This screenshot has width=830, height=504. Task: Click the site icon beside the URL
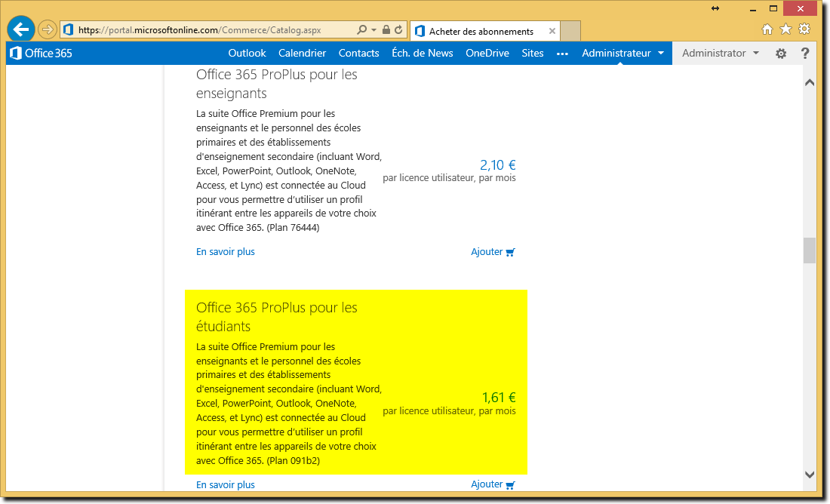coord(68,29)
